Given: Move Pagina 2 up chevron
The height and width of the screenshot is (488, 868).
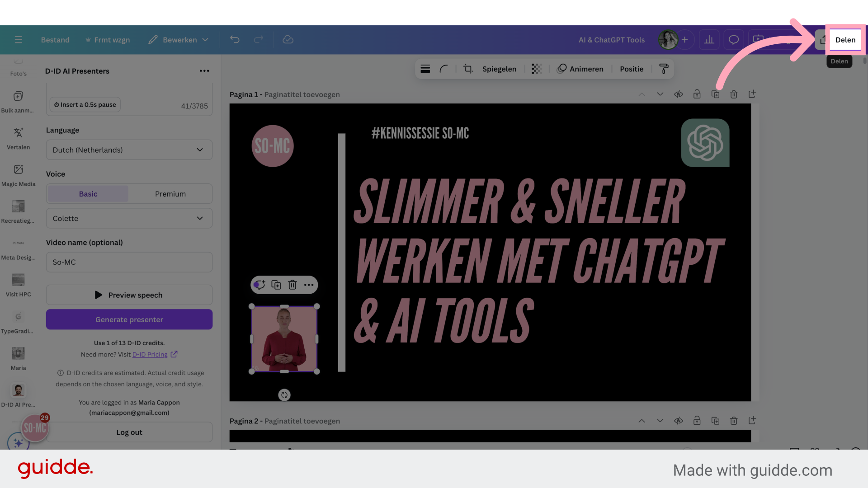Looking at the screenshot, I should [642, 421].
